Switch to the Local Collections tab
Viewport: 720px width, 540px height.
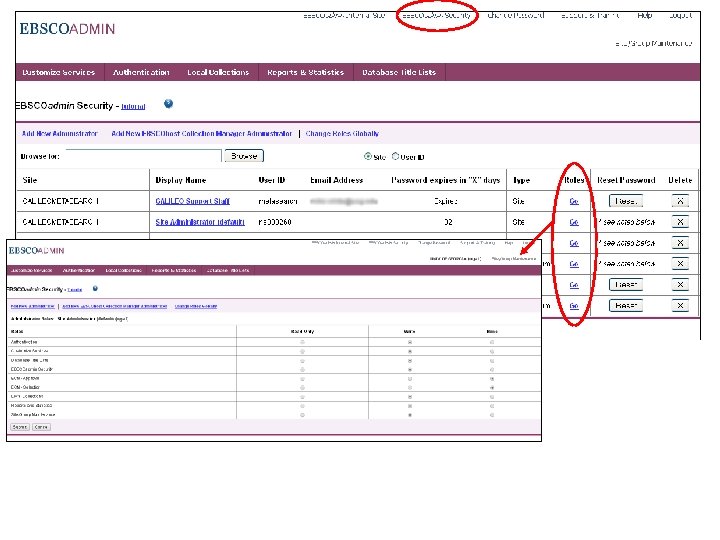(x=218, y=72)
